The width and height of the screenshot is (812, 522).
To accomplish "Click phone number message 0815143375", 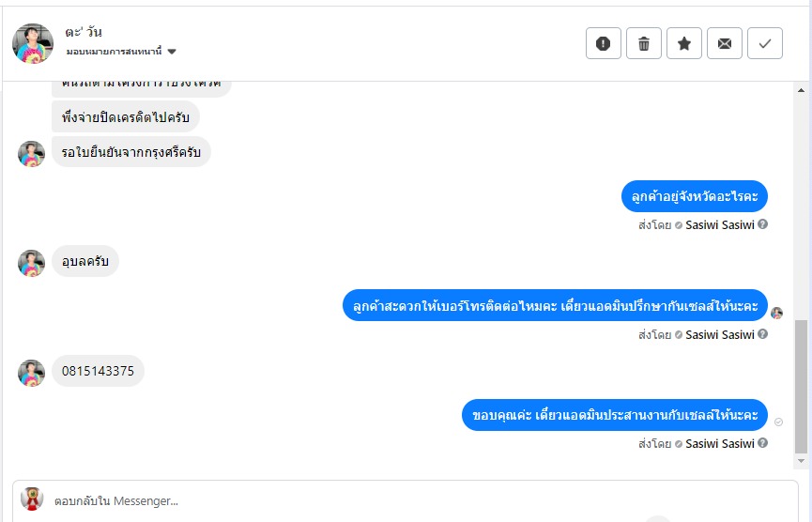I will (98, 371).
